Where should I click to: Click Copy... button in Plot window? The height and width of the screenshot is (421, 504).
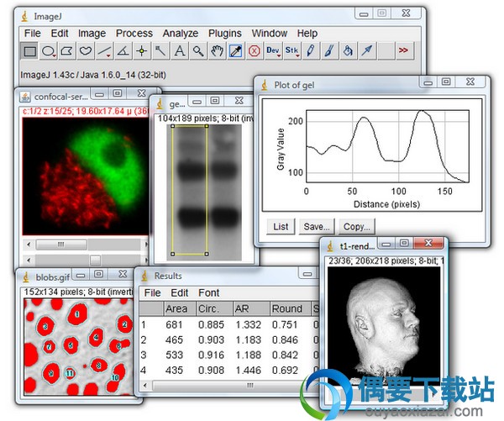[356, 226]
